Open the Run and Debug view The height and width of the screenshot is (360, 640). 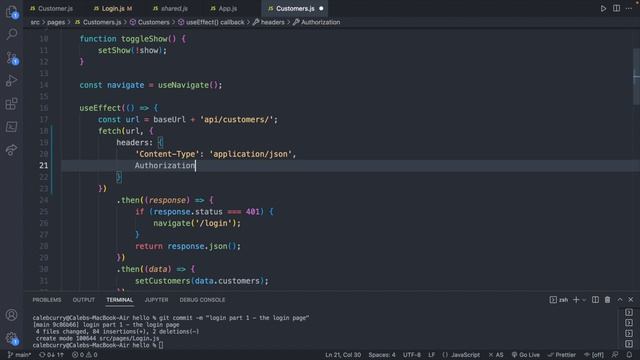tap(11, 80)
